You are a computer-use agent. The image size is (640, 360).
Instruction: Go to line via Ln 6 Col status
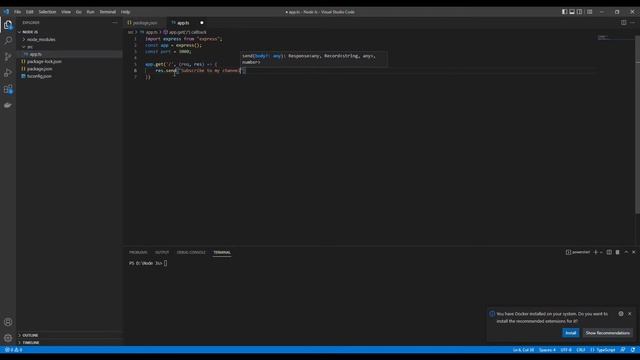tap(523, 350)
